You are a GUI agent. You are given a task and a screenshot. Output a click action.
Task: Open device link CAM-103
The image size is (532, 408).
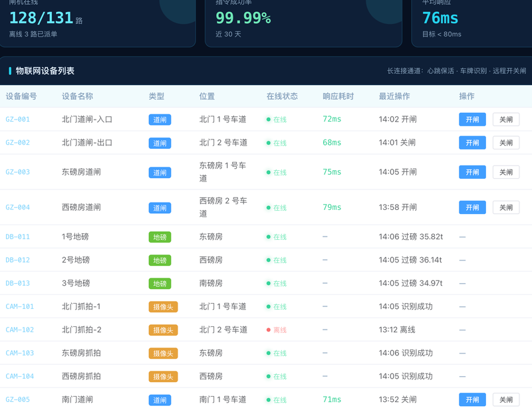(x=20, y=353)
